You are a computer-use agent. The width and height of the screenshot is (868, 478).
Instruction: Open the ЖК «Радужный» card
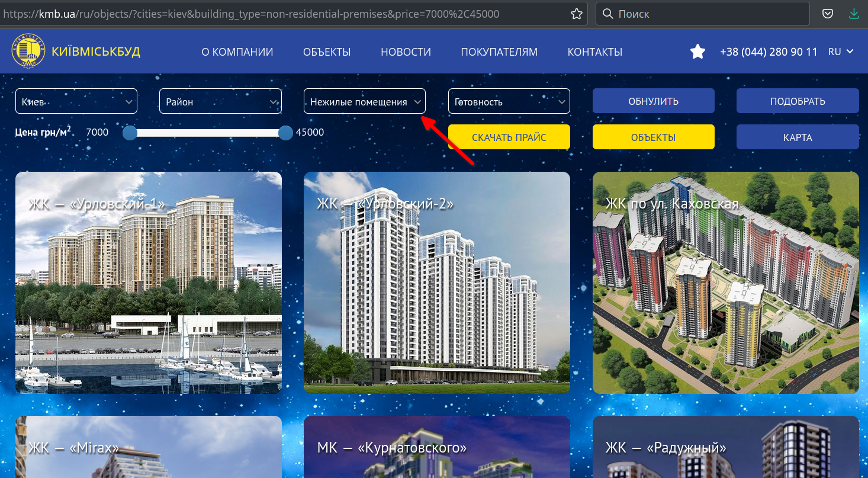[726, 447]
